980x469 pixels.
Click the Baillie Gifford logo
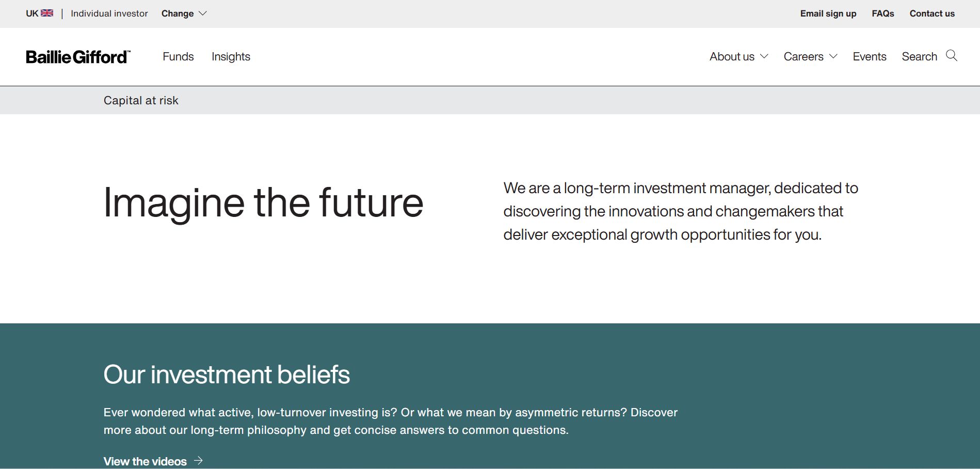[x=78, y=57]
